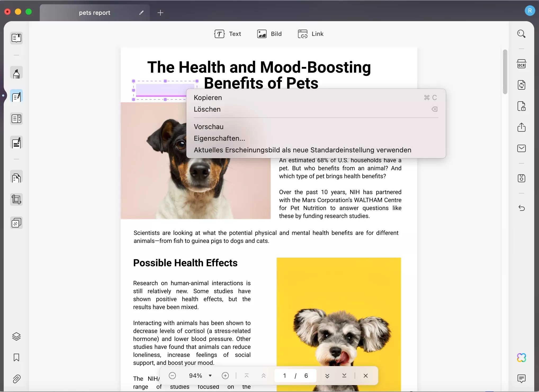This screenshot has width=539, height=392.
Task: Open the Watermark and background tool
Action: [16, 223]
